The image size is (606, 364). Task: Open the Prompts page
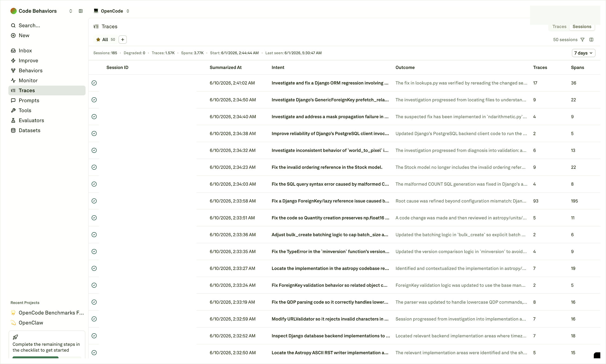point(47,101)
